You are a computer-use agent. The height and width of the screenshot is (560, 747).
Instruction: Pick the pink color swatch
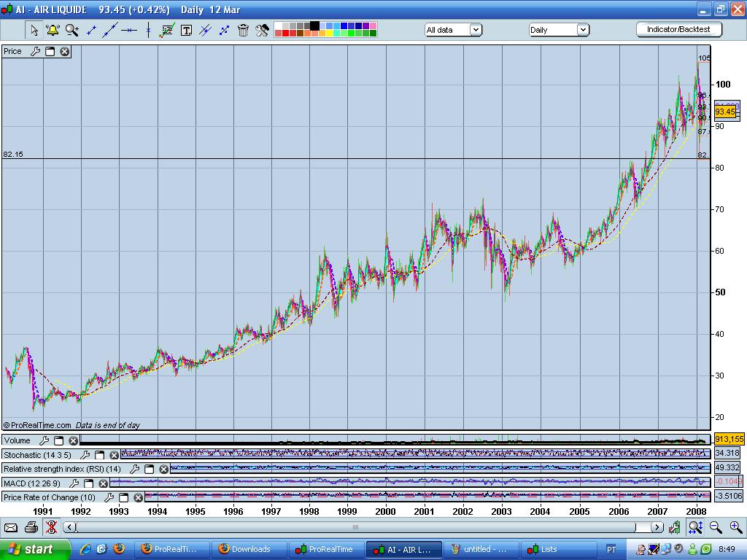[x=373, y=26]
